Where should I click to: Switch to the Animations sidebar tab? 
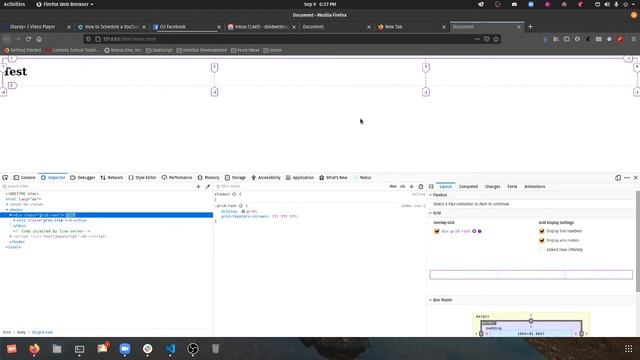(x=535, y=187)
